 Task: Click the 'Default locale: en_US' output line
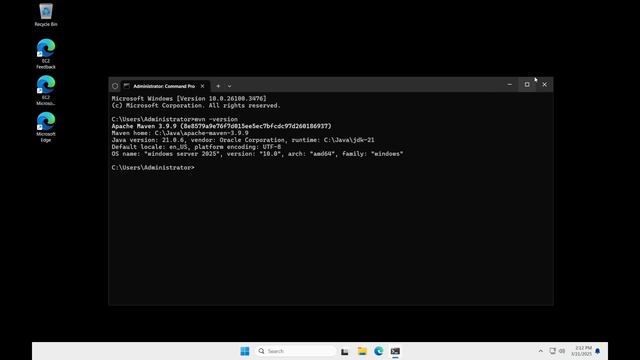pyautogui.click(x=196, y=147)
